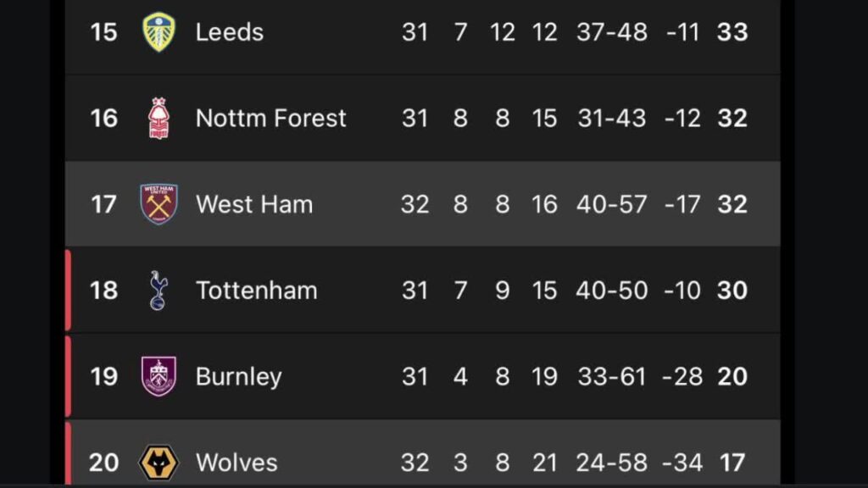Click the Nottm Forest team name
This screenshot has height=488, width=868.
(271, 118)
